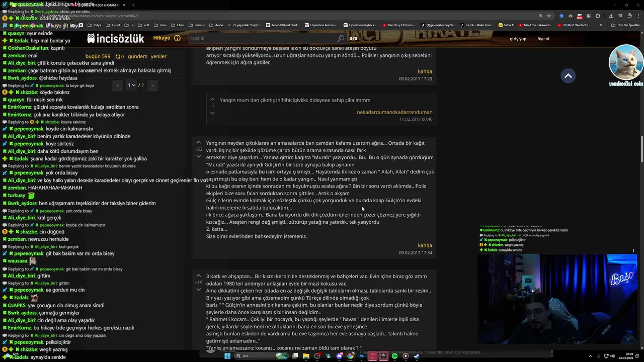Open Tüm Yer İşaretleri bookmarks folder
644x362 pixels.
click(625, 25)
